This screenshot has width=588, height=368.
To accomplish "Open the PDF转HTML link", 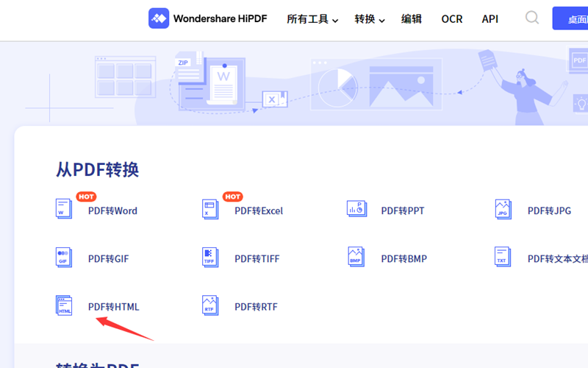I will point(113,307).
